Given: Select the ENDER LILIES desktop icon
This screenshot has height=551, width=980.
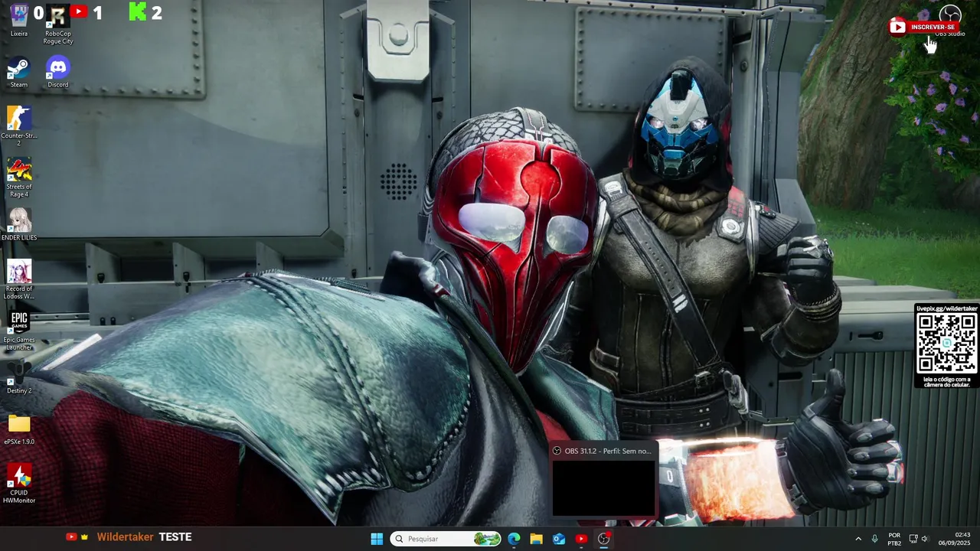Looking at the screenshot, I should click(19, 224).
